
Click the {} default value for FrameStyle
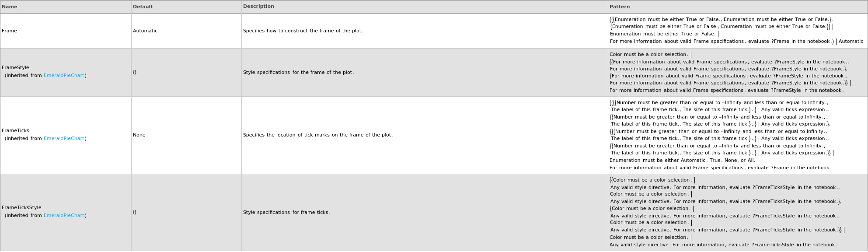click(135, 72)
